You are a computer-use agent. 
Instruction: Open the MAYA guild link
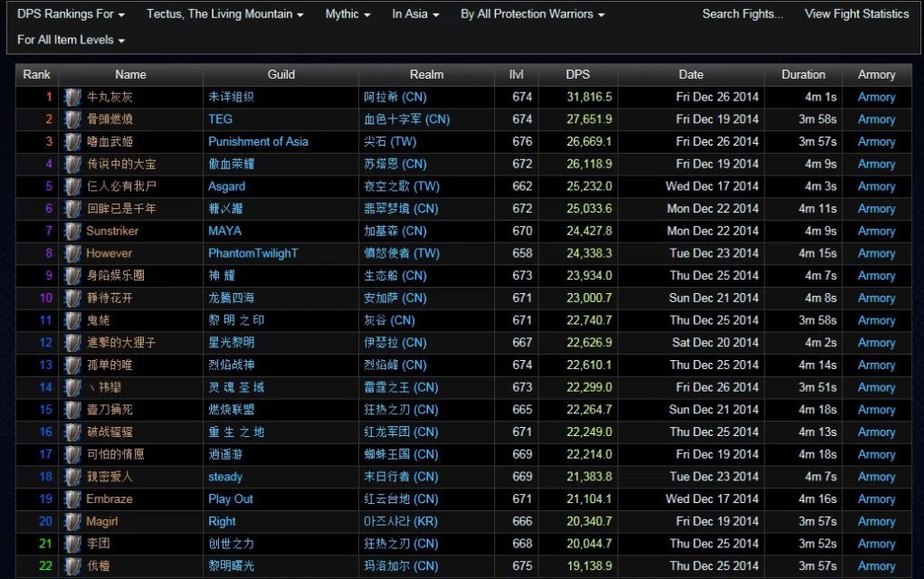pyautogui.click(x=225, y=232)
